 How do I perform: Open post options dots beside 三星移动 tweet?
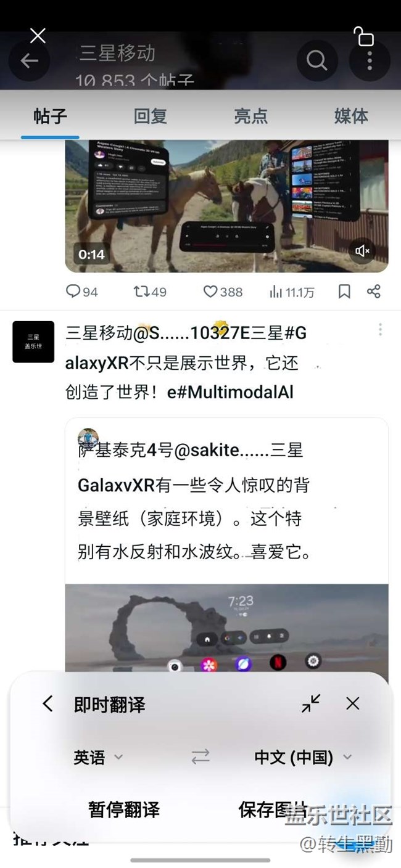tap(380, 330)
